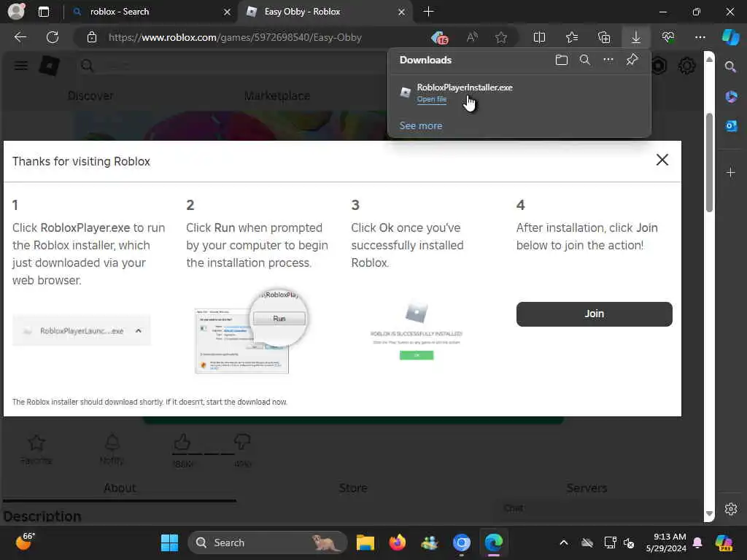Activate the Read aloud icon

(472, 37)
